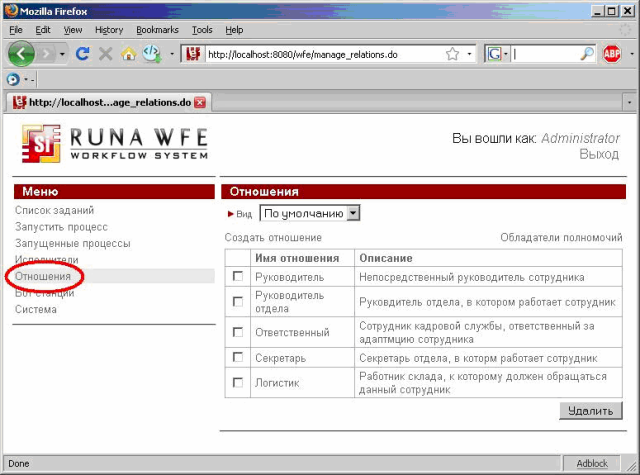Open the Логистик relation

point(277,383)
